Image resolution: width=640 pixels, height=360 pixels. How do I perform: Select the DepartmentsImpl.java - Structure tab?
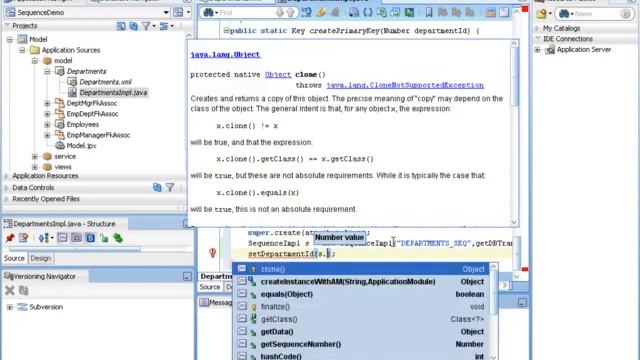tap(64, 224)
